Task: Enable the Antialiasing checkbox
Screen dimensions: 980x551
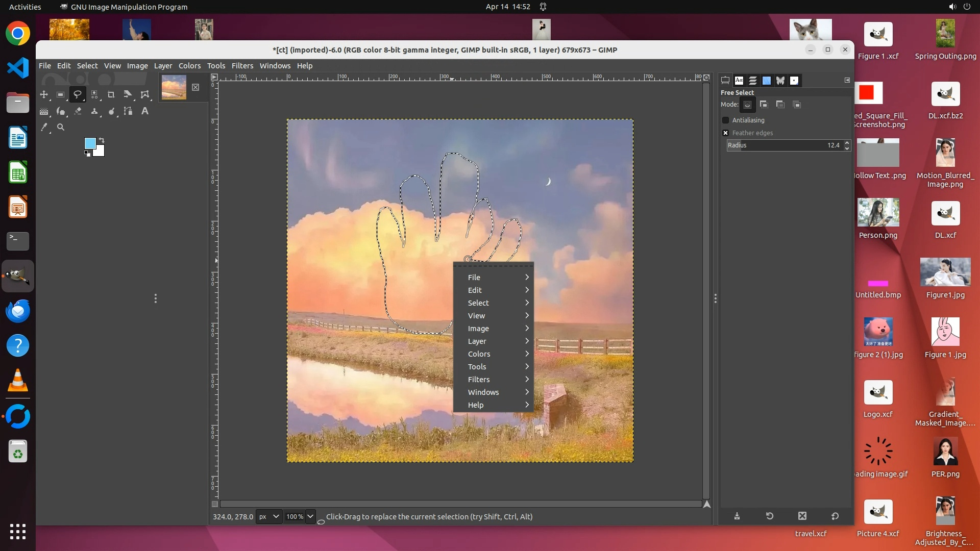Action: click(x=725, y=120)
